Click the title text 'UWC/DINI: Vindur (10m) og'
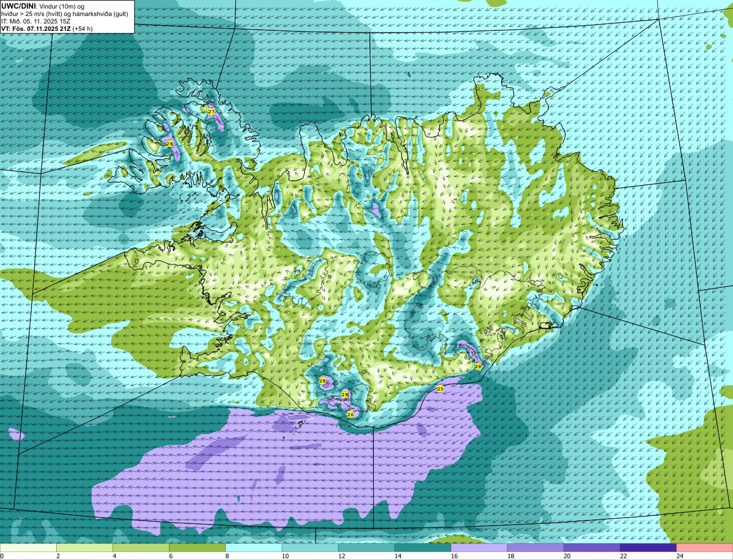The image size is (733, 560). (x=43, y=6)
